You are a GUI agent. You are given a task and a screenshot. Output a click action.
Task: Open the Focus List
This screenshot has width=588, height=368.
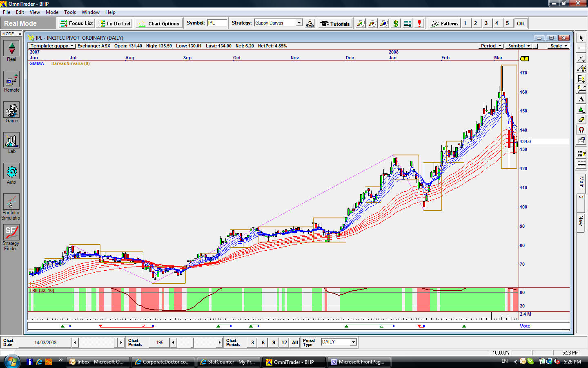click(x=77, y=23)
